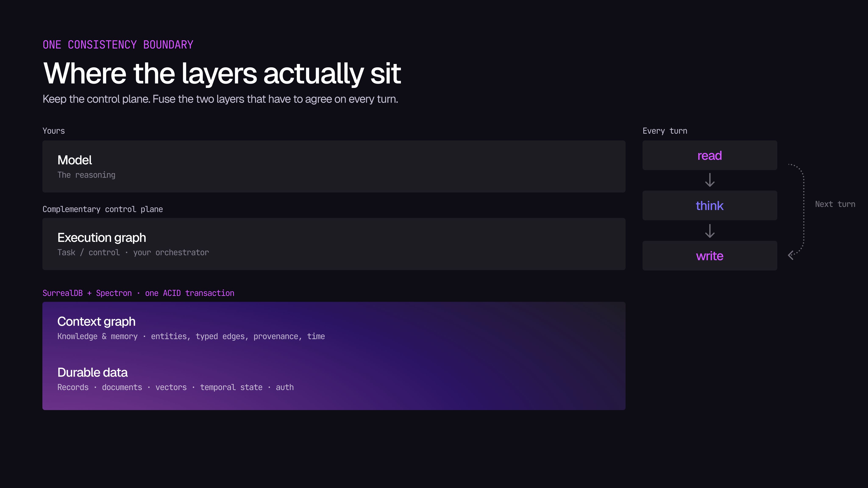
Task: Click the arrow between think and write
Action: (x=710, y=231)
